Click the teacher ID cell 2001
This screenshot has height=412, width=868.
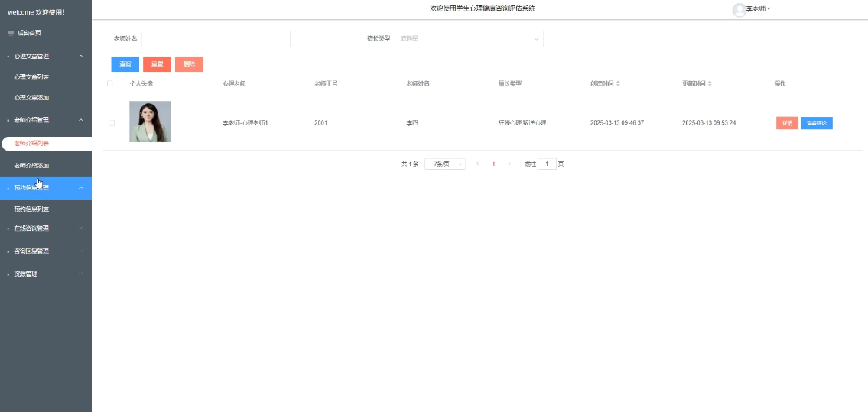pyautogui.click(x=320, y=123)
